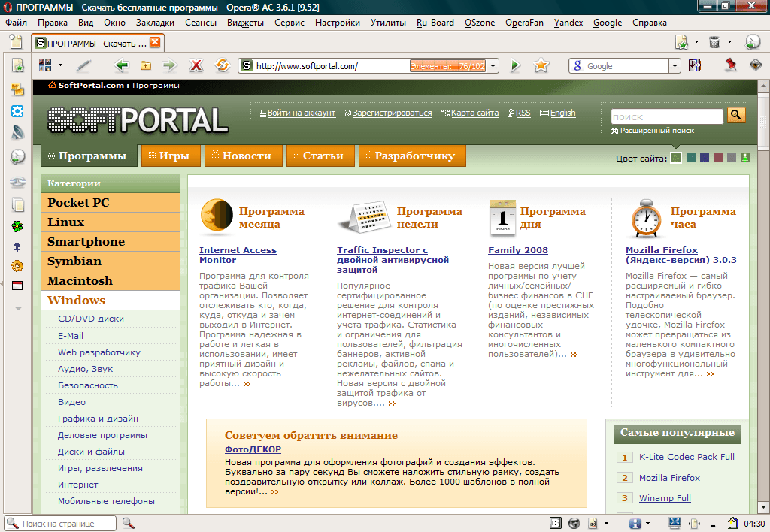Click the eye icon in toolbar
This screenshot has width=770, height=532.
click(755, 65)
